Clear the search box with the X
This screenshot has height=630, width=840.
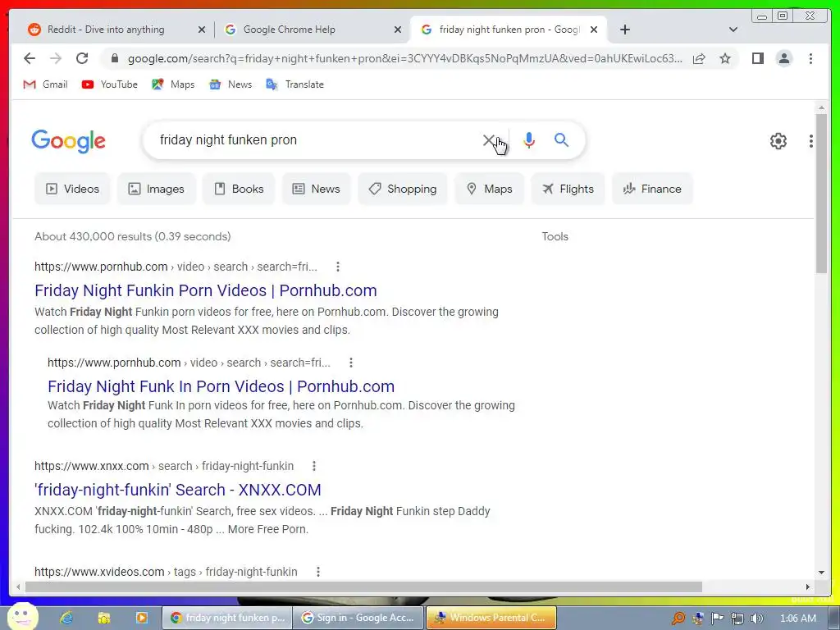[488, 140]
